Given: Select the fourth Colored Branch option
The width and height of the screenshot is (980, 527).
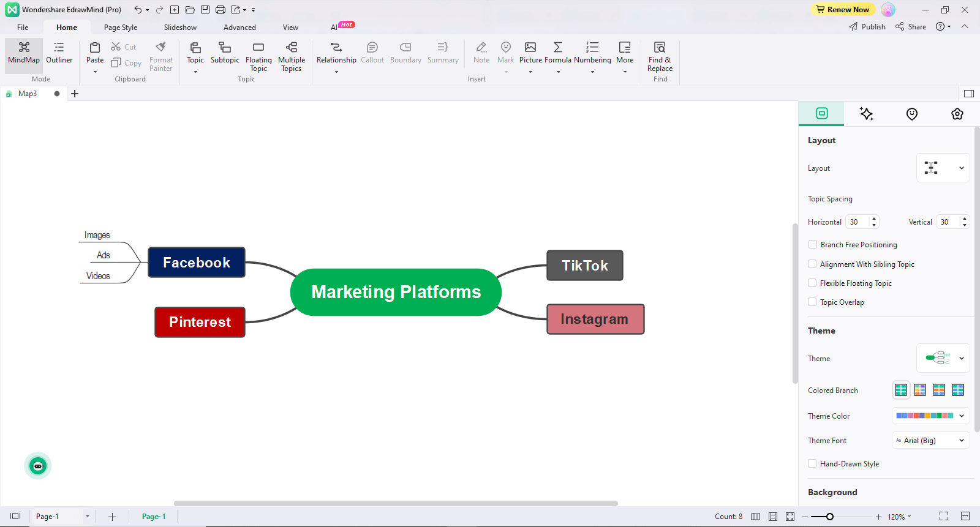Looking at the screenshot, I should pyautogui.click(x=958, y=390).
